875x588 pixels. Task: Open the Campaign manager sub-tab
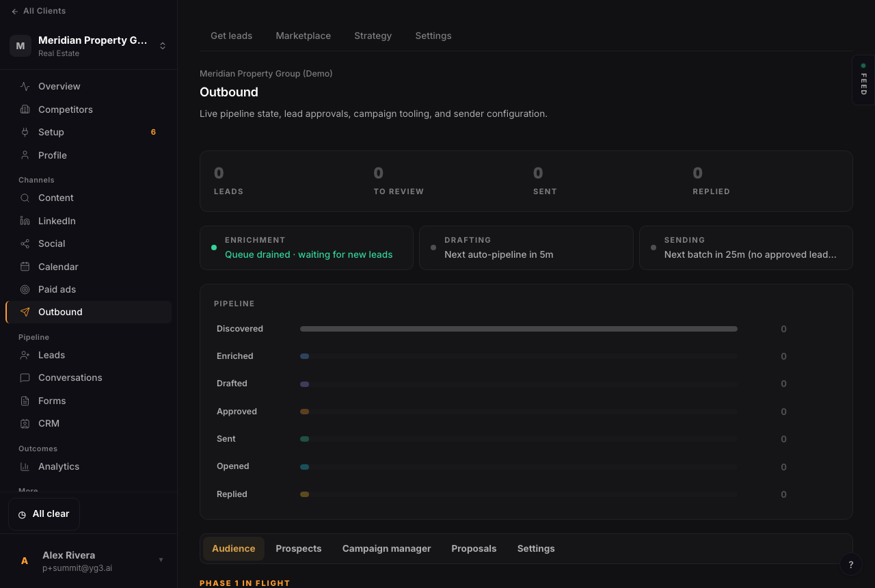click(x=387, y=548)
